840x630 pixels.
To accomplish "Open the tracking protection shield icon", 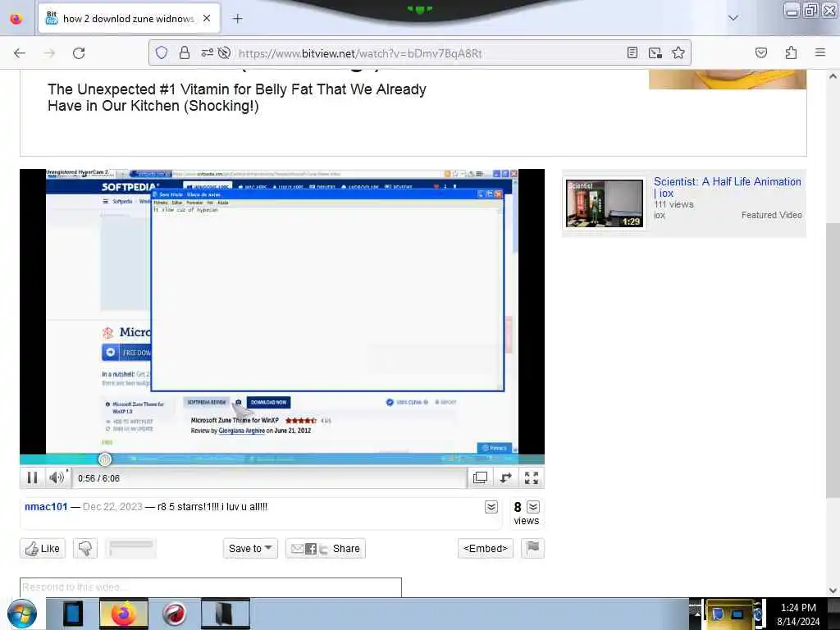I will click(x=162, y=52).
